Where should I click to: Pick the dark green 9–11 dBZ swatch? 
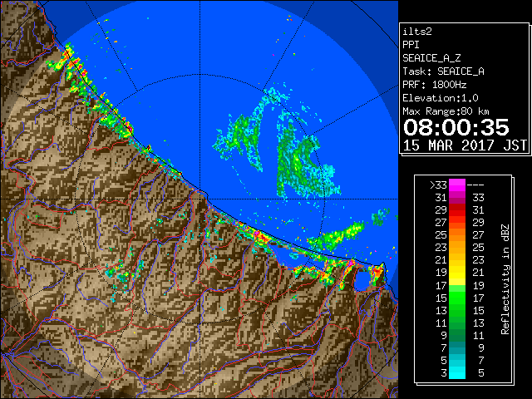(457, 335)
